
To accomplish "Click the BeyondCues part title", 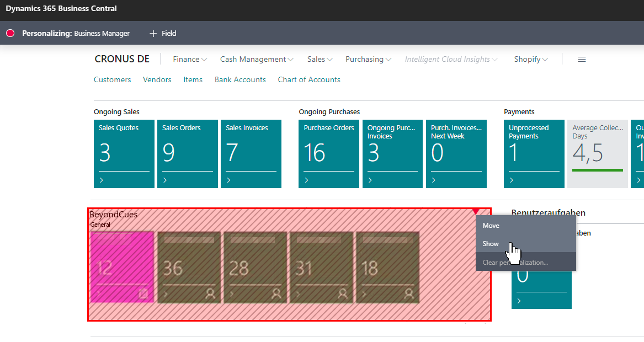I will [x=113, y=215].
